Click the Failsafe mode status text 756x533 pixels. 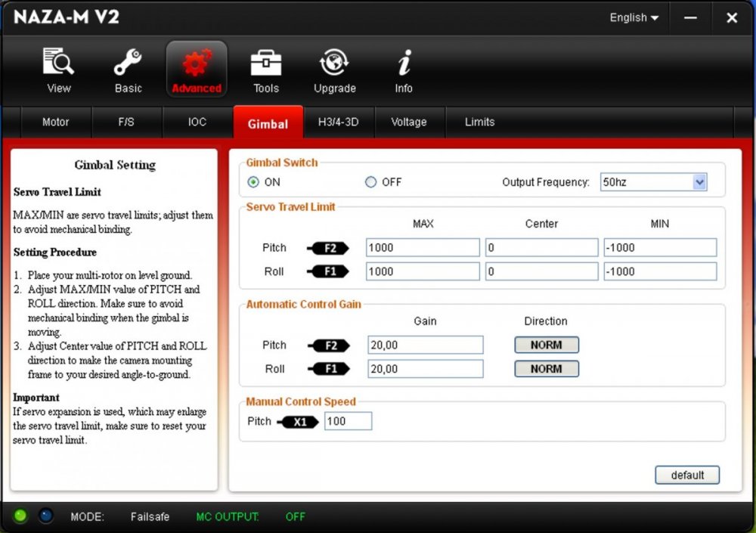[150, 516]
